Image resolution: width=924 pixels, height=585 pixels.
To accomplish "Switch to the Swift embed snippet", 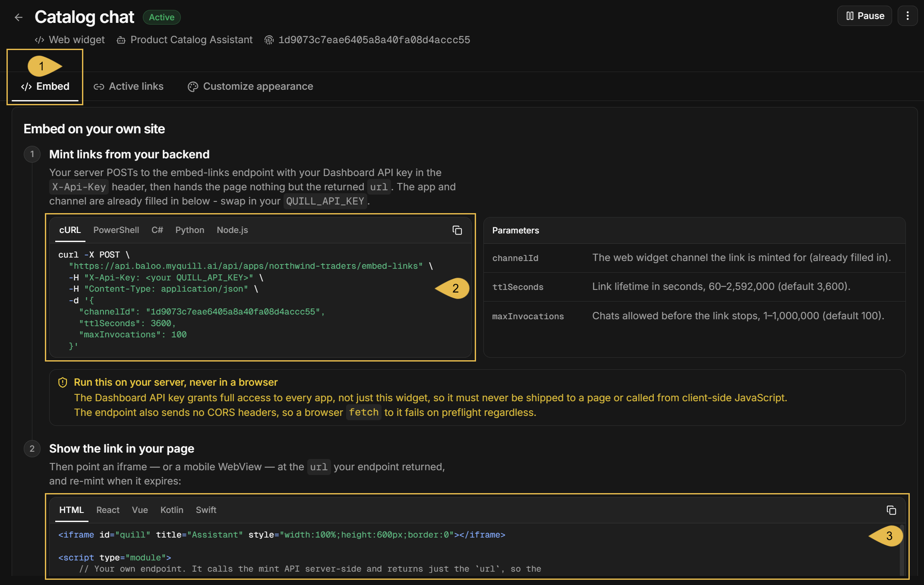I will point(206,510).
